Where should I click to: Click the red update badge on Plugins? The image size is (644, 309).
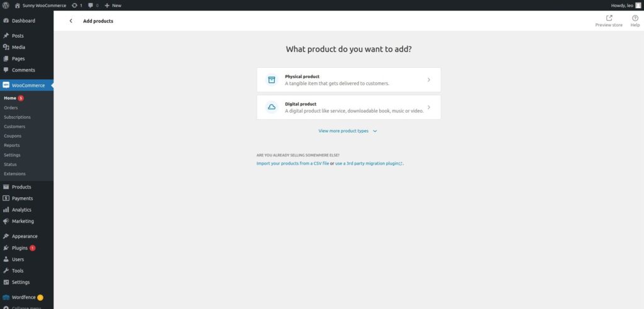[33, 248]
